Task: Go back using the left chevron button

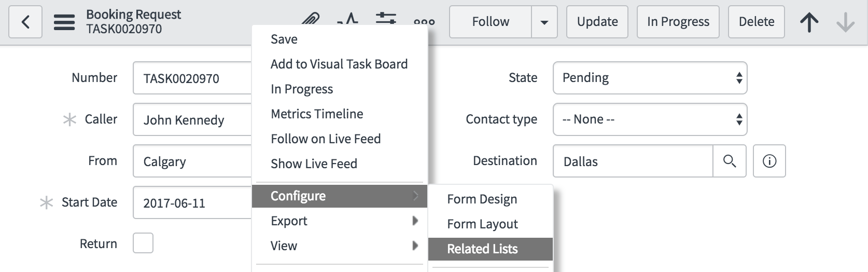Action: point(25,22)
